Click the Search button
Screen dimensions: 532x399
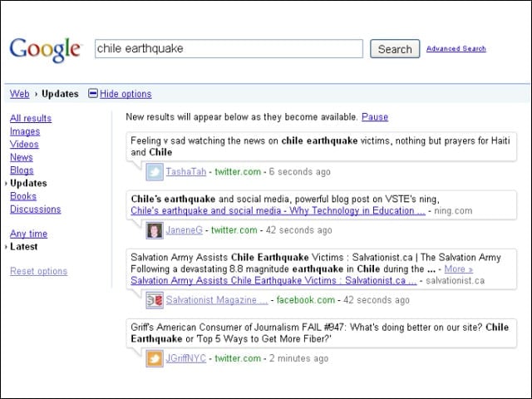click(395, 49)
